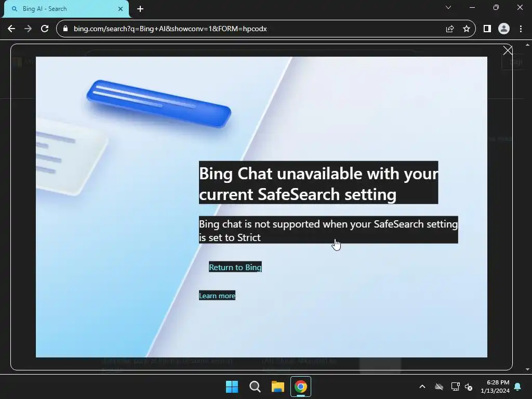This screenshot has height=399, width=532.
Task: Open the Chrome profile avatar menu
Action: [x=504, y=29]
